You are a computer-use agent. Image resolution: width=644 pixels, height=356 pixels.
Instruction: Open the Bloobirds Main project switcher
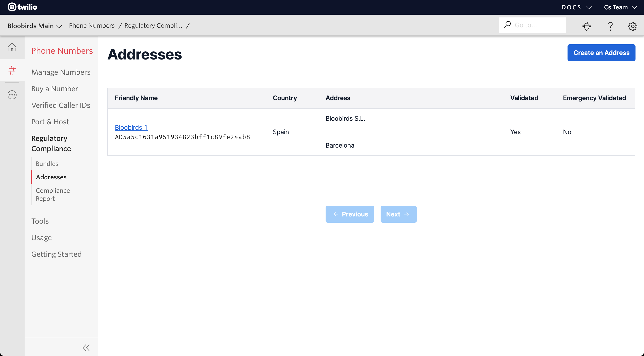coord(35,26)
